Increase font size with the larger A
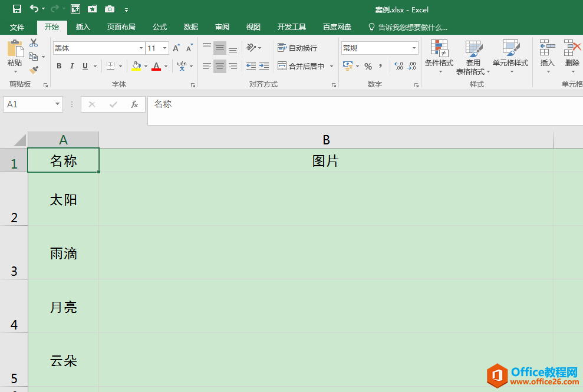 click(x=176, y=48)
